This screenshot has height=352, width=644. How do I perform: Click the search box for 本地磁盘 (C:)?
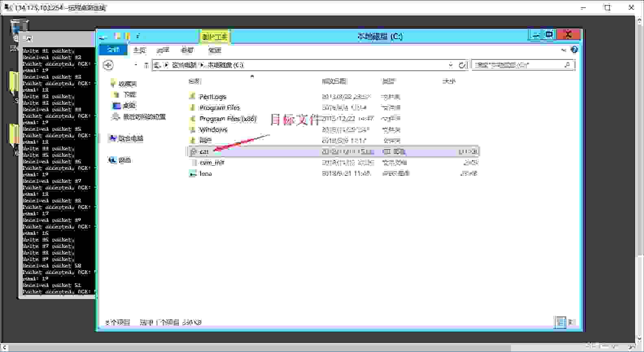(523, 65)
